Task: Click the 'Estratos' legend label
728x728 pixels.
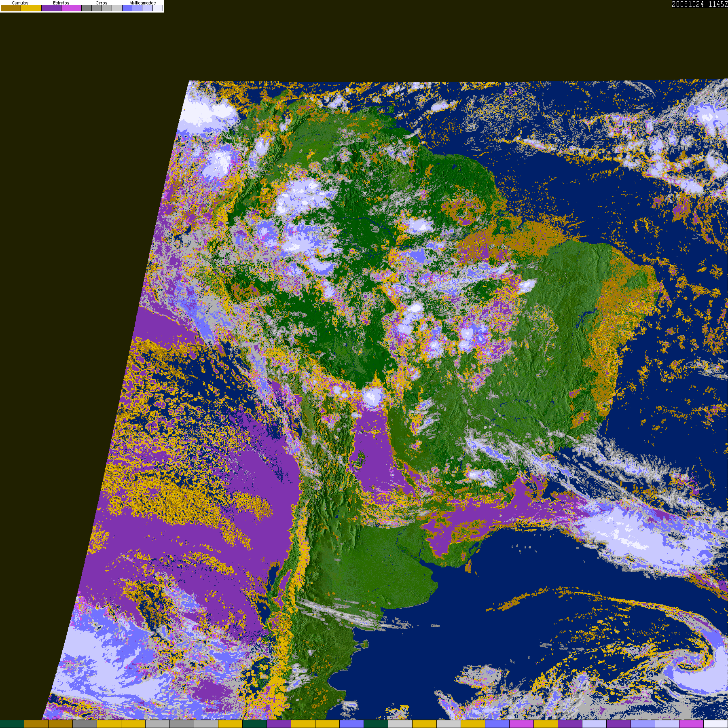Action: click(61, 3)
